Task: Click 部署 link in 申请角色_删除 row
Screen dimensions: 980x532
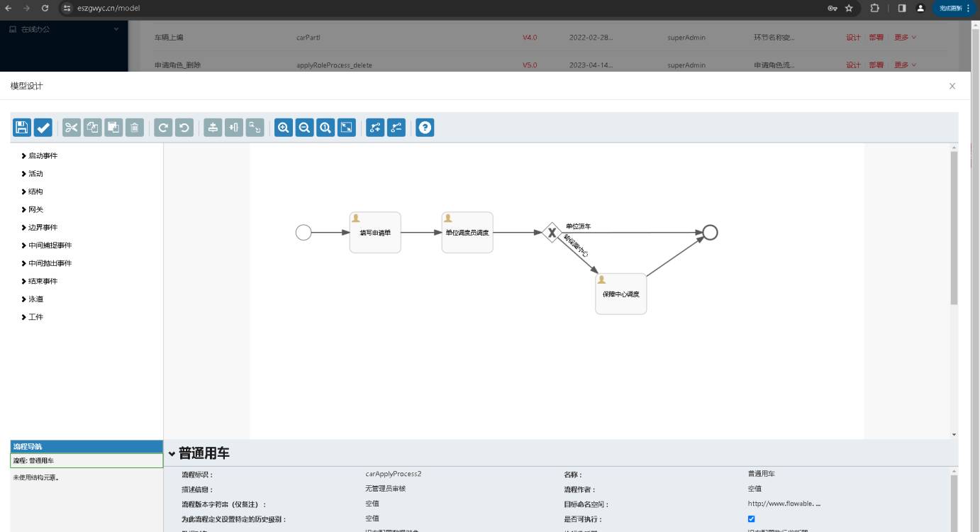Action: point(876,65)
